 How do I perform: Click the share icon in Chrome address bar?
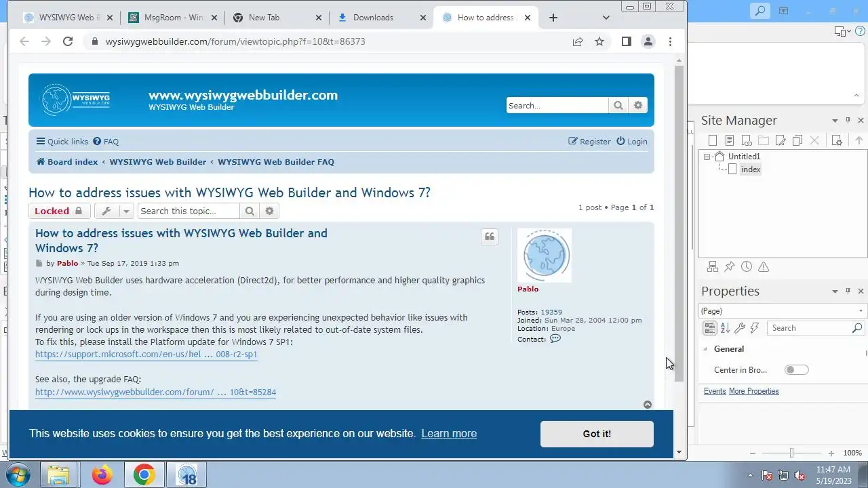coord(578,41)
